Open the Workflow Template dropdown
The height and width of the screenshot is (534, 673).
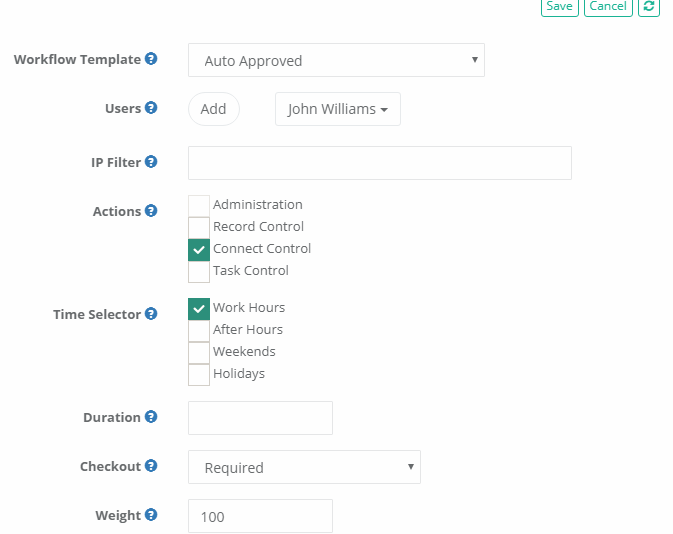(336, 61)
